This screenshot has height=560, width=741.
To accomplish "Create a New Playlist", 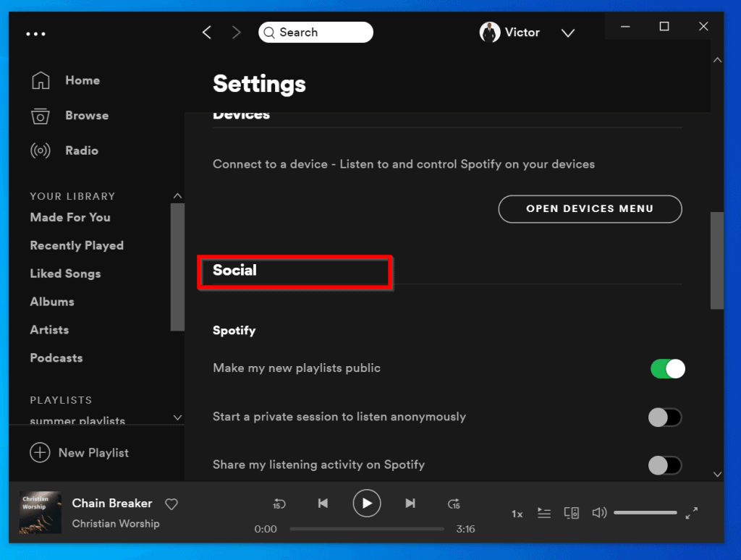I will [93, 453].
